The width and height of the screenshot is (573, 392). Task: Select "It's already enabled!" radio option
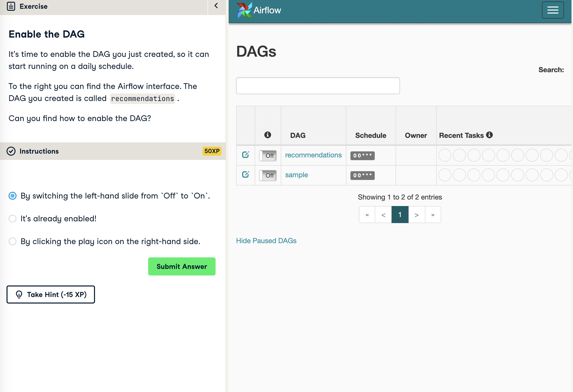coord(13,219)
